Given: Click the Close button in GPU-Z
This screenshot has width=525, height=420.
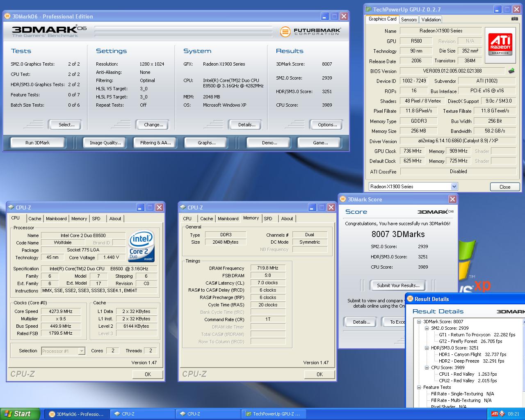Looking at the screenshot, I should (x=505, y=187).
